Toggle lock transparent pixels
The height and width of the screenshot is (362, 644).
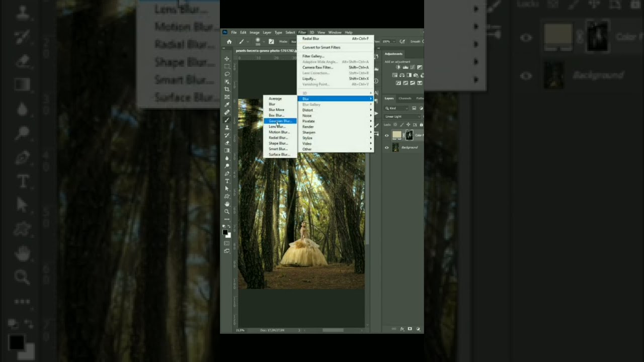pos(395,125)
